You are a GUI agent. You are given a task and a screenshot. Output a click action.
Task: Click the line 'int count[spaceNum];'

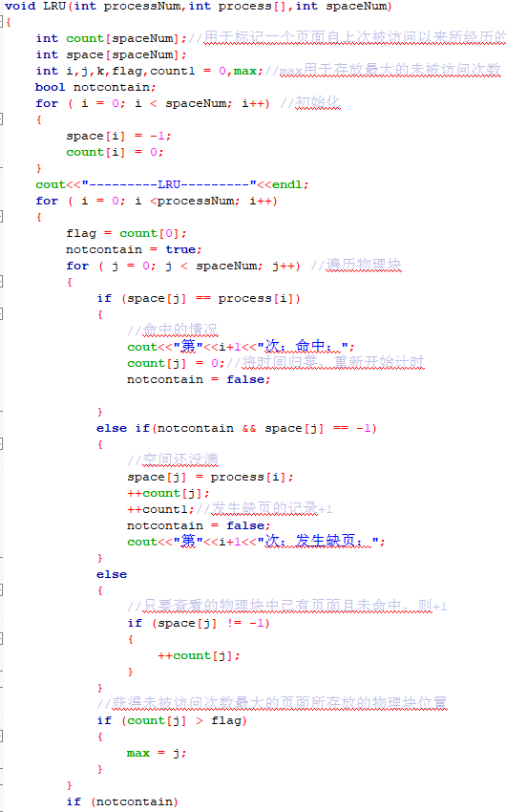112,38
